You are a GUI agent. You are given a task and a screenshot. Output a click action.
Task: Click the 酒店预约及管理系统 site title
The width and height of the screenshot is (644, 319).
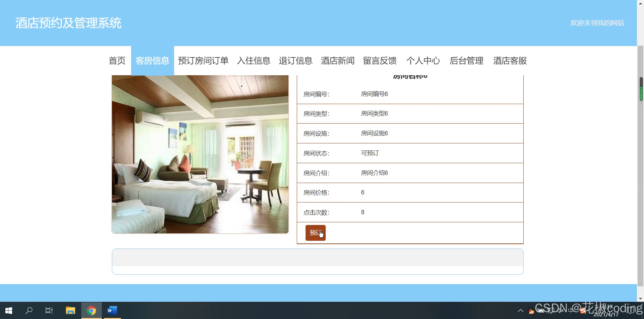click(x=68, y=23)
